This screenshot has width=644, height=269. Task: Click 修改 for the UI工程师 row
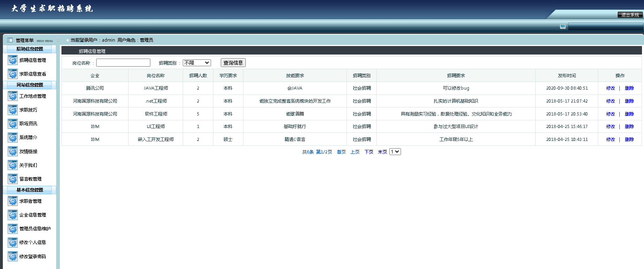coord(610,126)
